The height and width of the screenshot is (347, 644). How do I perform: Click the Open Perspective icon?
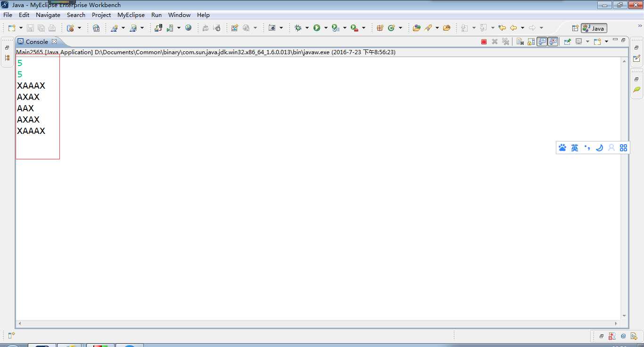pos(575,28)
